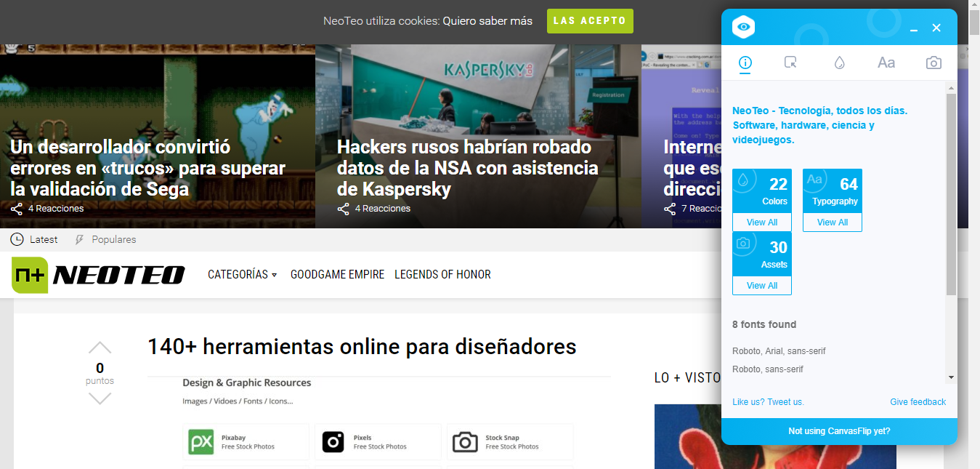View all 30 assets
Screen dimensions: 980x469
pos(762,286)
